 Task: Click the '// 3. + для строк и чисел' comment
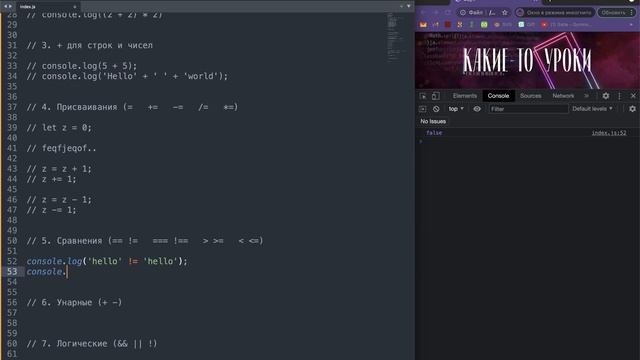pos(90,45)
